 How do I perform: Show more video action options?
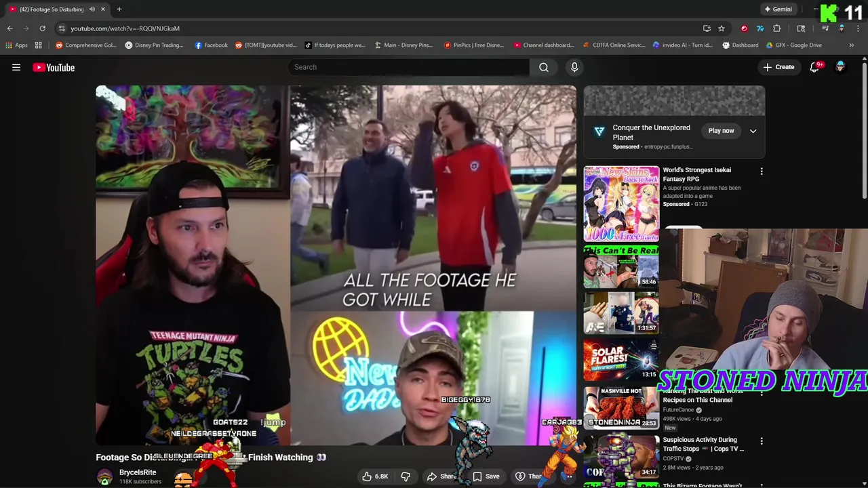(x=569, y=476)
